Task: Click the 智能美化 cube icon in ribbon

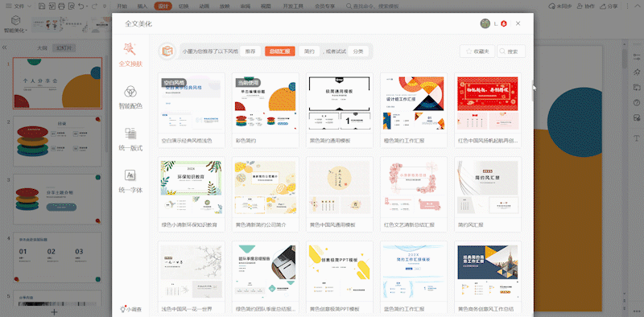Action: coord(15,21)
